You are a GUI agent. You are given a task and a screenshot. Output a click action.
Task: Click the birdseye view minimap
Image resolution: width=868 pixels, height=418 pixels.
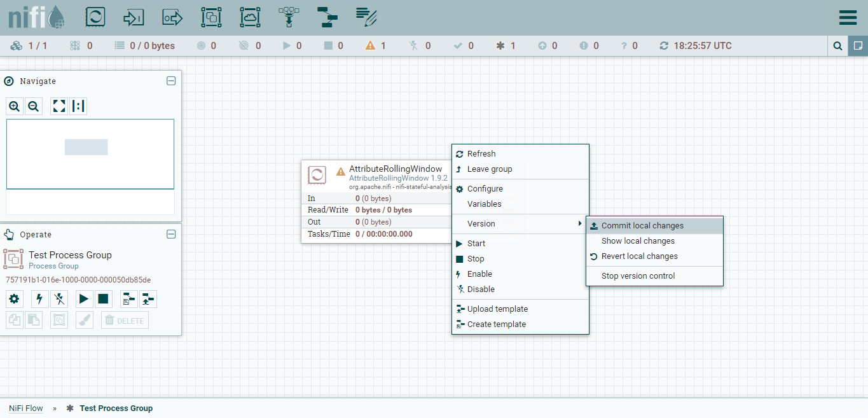[x=90, y=154]
